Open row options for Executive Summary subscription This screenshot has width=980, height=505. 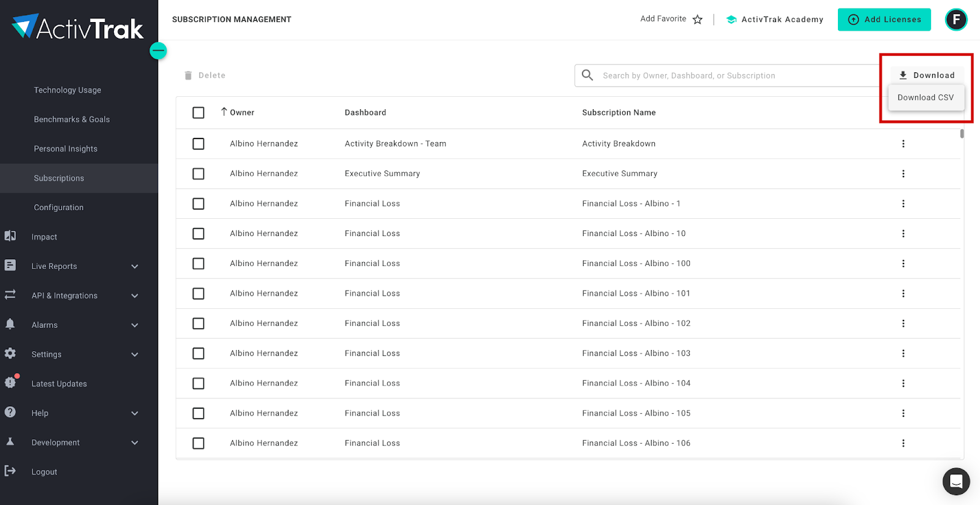point(903,174)
